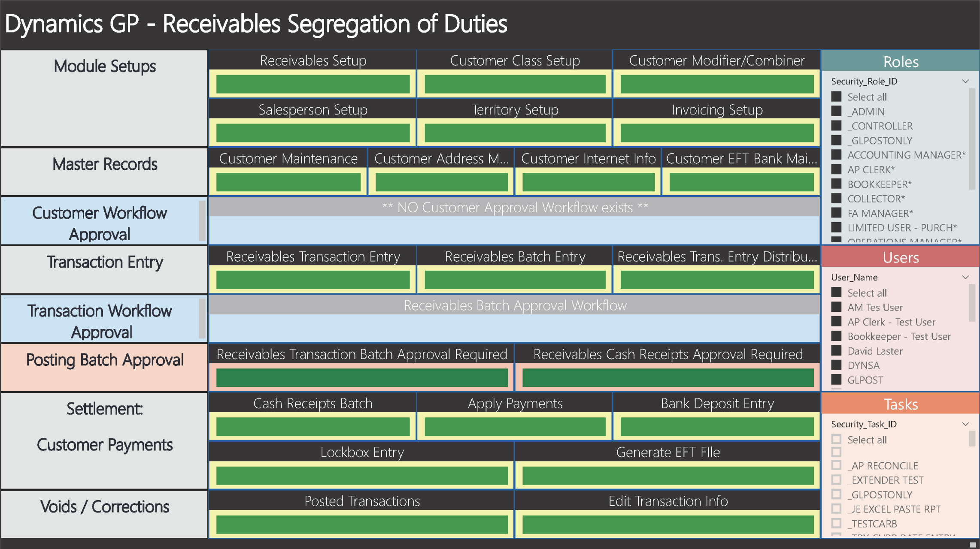Open the User_Name slicer dropdown arrow
This screenshot has width=980, height=549.
[x=965, y=277]
